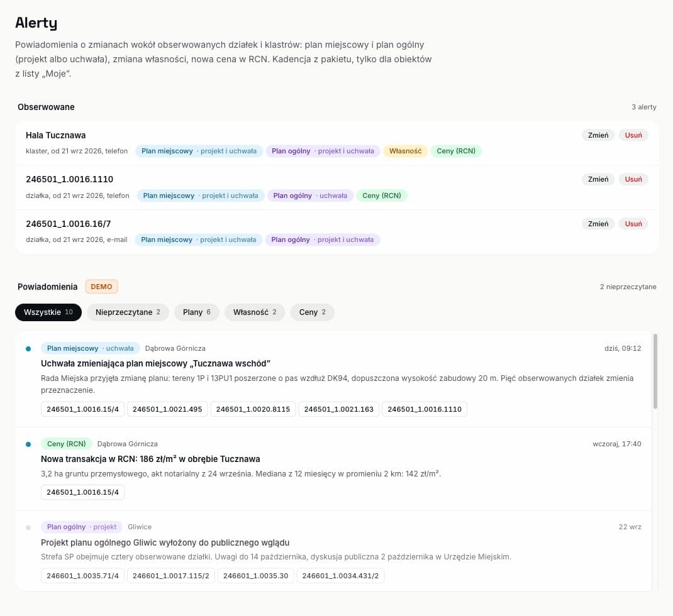The width and height of the screenshot is (673, 616).
Task: Click Zmień for Hala Tucznawa
Action: (x=598, y=135)
